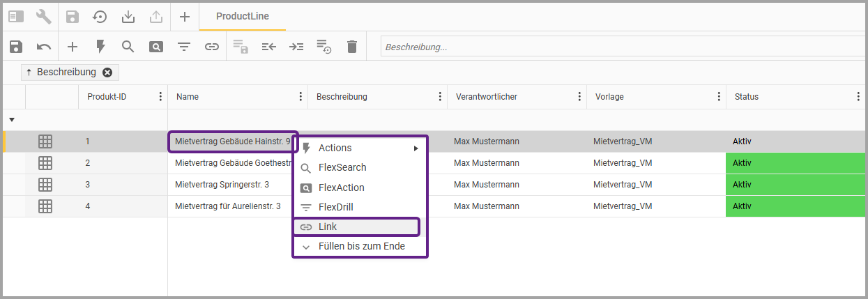Click the trash delete icon in toolbar
868x299 pixels.
(x=352, y=47)
